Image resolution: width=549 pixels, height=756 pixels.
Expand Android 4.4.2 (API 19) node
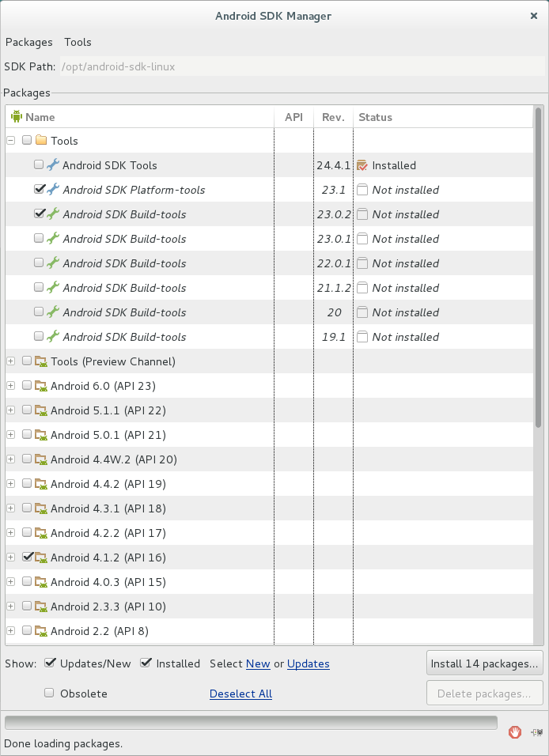click(10, 484)
